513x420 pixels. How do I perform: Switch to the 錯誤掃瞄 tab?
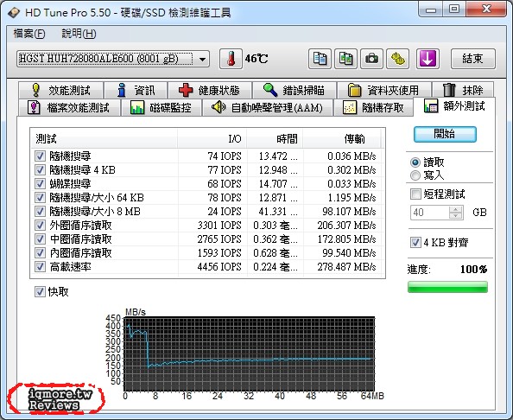pos(294,90)
